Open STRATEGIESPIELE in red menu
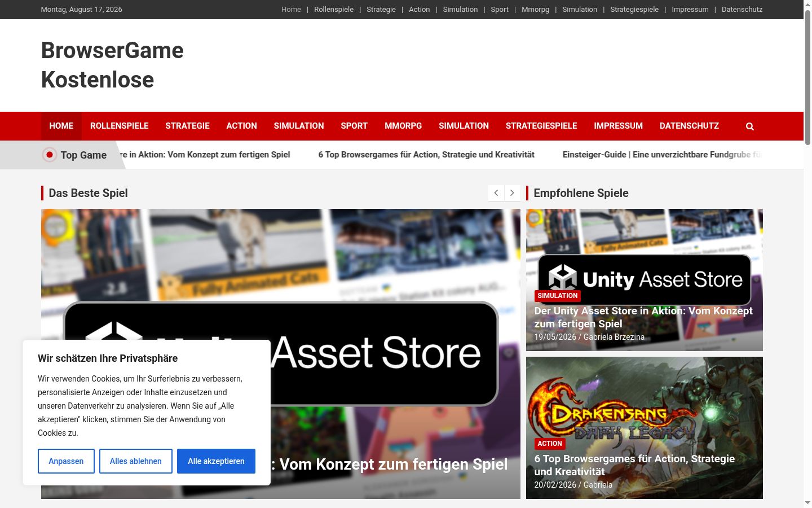This screenshot has width=812, height=508. click(541, 126)
